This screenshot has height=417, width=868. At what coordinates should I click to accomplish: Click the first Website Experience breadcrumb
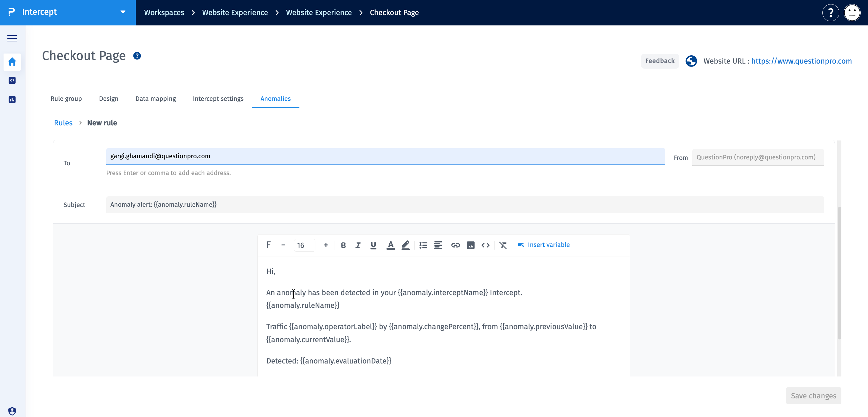pyautogui.click(x=235, y=13)
